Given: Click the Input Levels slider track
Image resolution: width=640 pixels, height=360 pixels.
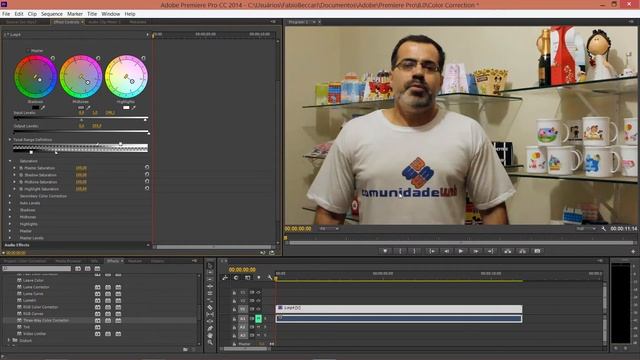Looking at the screenshot, I should 81,118.
